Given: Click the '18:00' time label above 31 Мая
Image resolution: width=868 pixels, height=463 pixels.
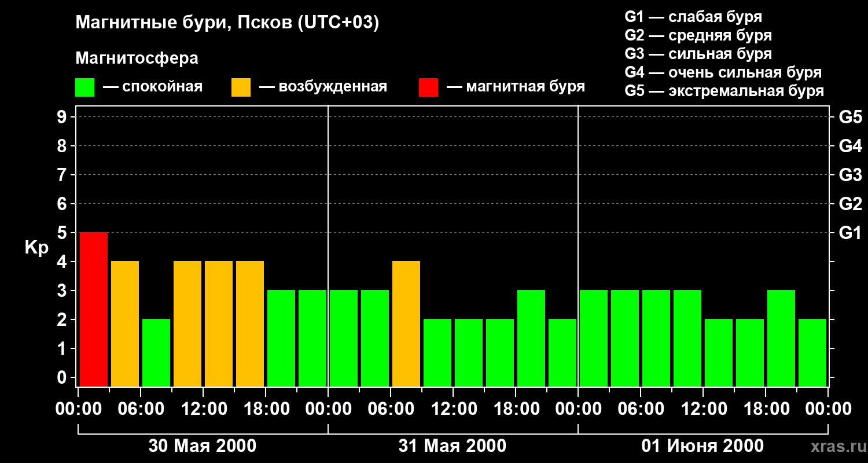Looking at the screenshot, I should 516,409.
